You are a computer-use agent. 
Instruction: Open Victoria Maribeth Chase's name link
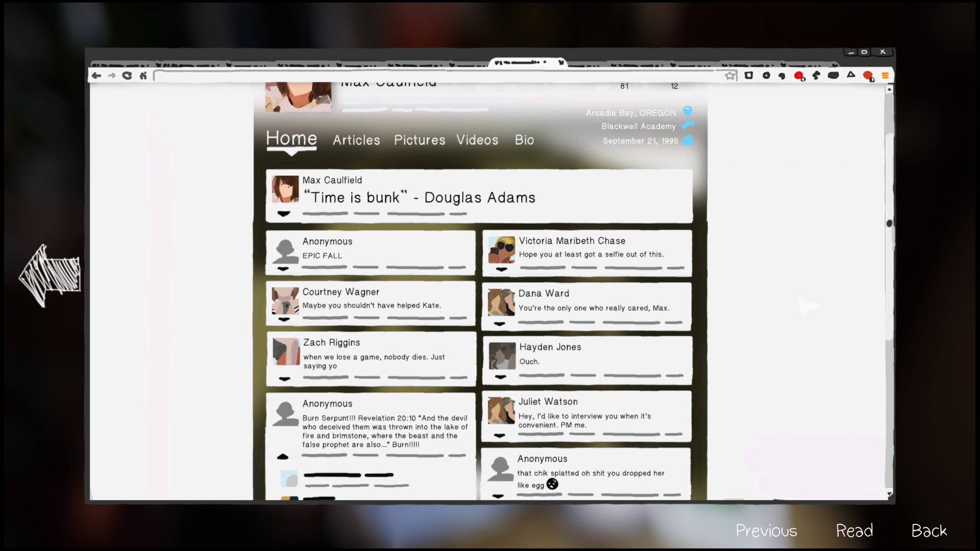[572, 241]
